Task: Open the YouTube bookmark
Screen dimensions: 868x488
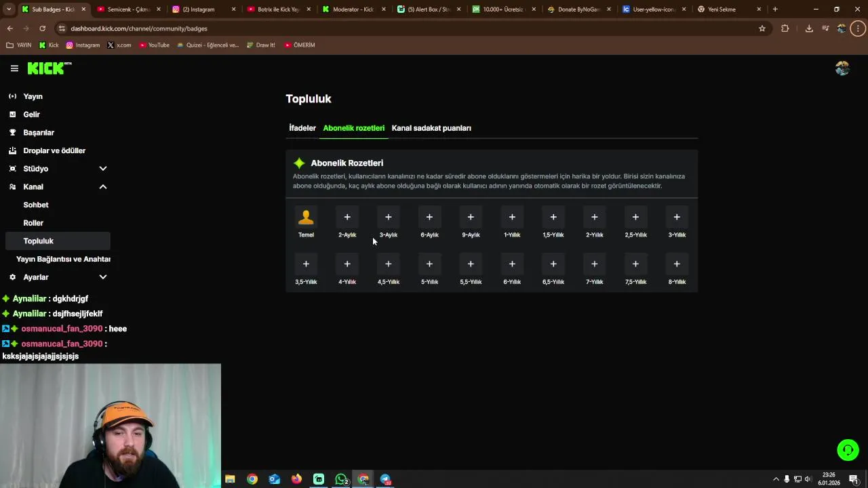Action: coord(154,45)
